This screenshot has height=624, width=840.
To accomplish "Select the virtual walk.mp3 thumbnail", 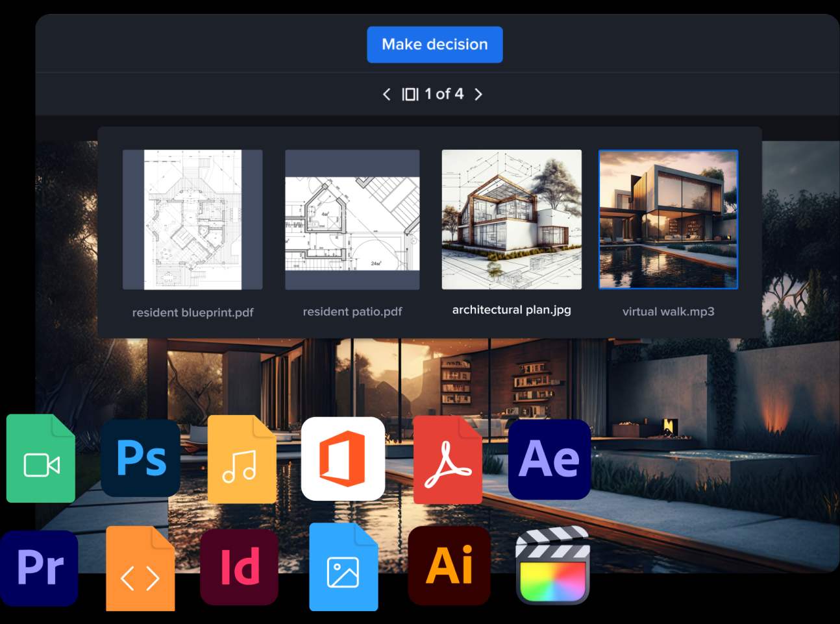I will point(668,219).
